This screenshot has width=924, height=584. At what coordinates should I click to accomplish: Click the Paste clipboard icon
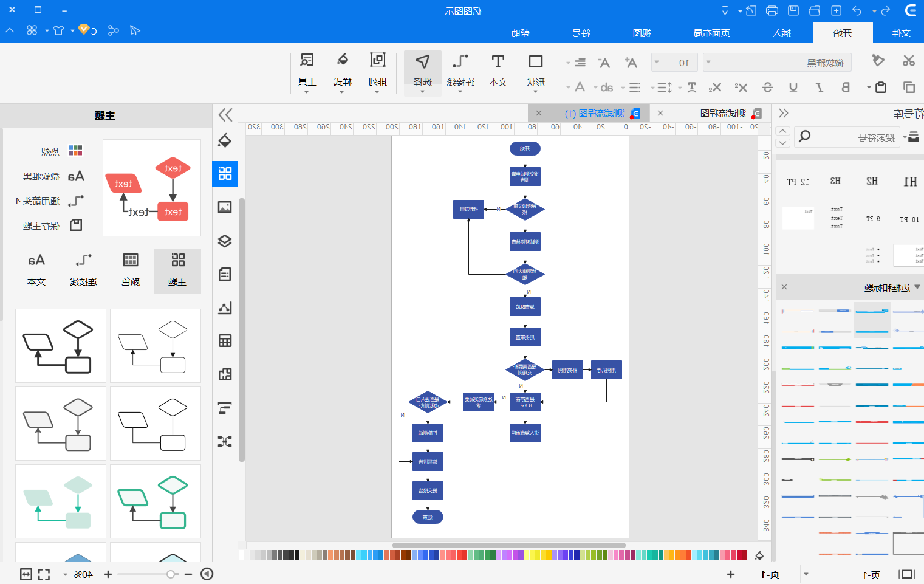tap(881, 88)
